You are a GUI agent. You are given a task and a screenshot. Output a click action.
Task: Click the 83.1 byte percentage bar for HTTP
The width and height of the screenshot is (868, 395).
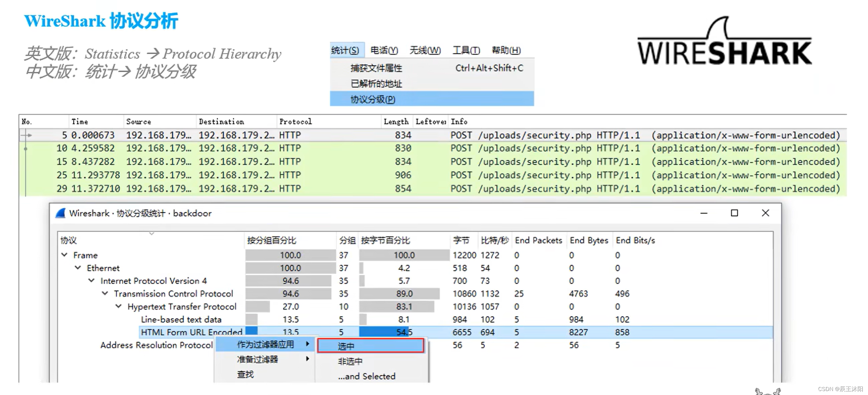point(397,306)
